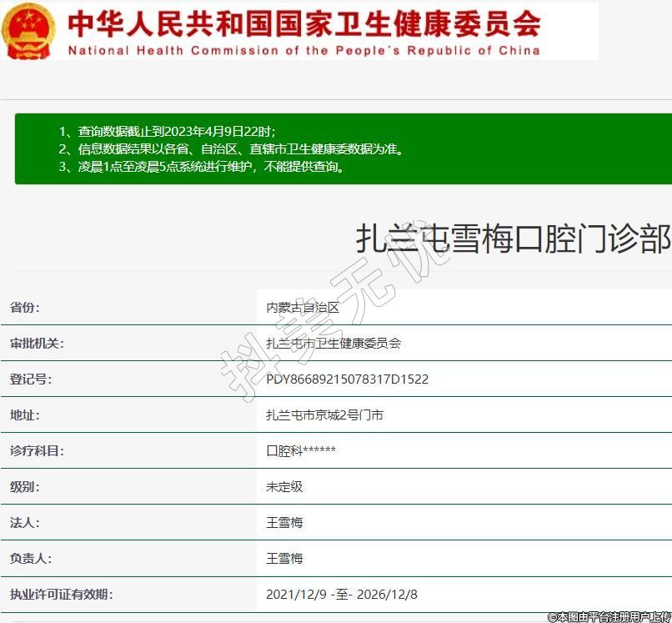672x623 pixels.
Task: Click the system maintenance notice line
Action: coord(201,166)
